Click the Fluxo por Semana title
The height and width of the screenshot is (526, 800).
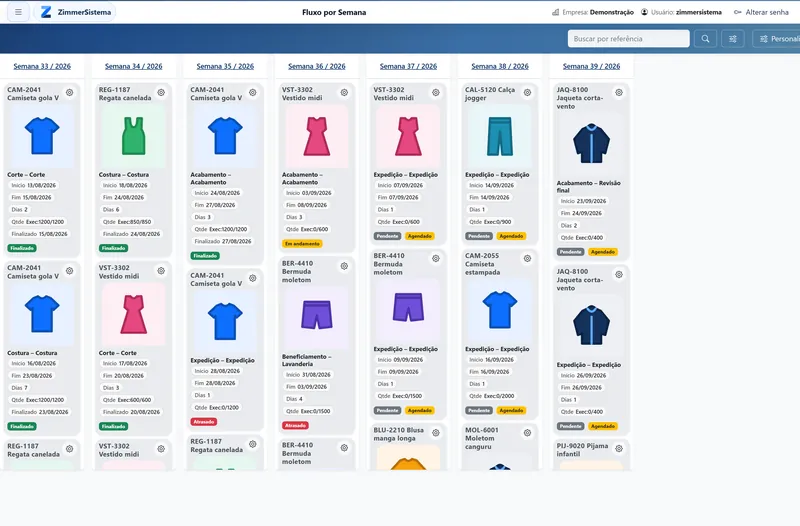[334, 12]
